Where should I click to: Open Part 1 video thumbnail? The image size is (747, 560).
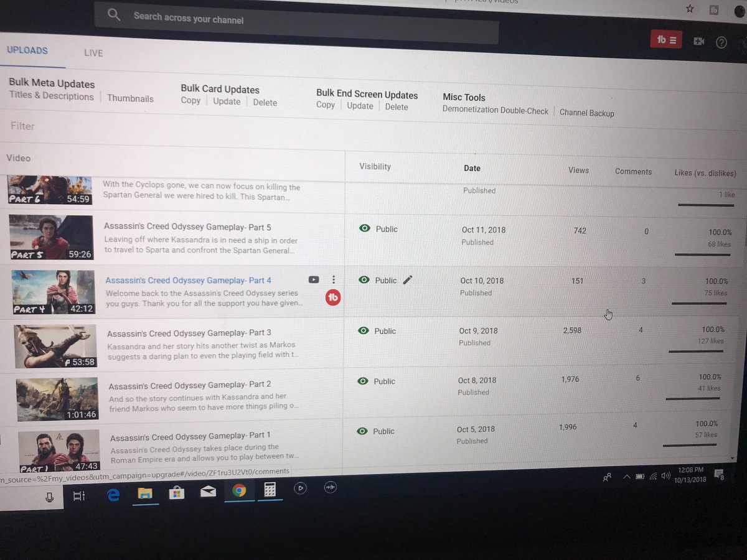click(59, 450)
